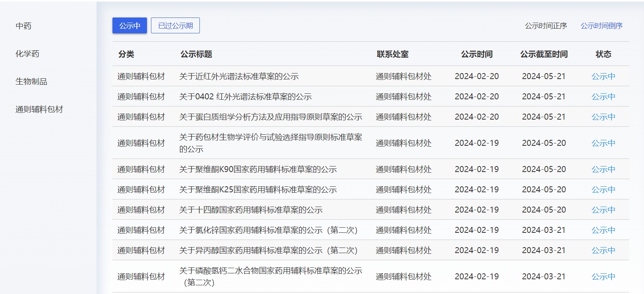Switch to the 已过公示期 tab
This screenshot has width=644, height=294.
[x=175, y=26]
